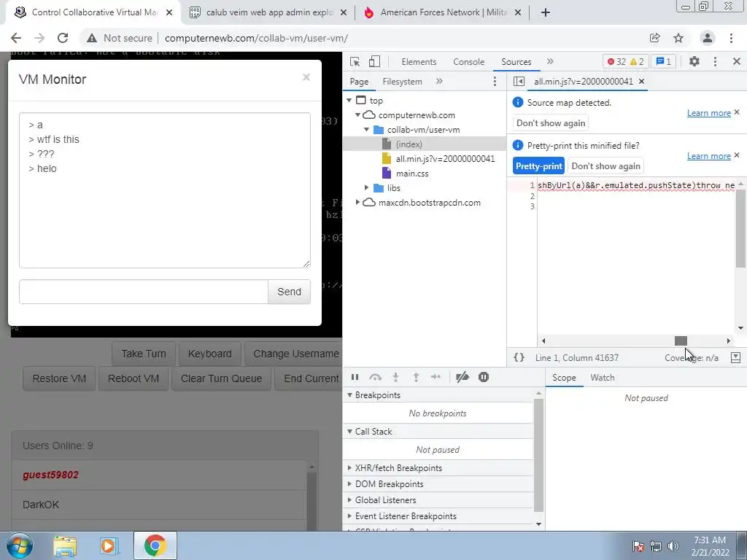Image resolution: width=747 pixels, height=560 pixels.
Task: Focus the VM Monitor command input
Action: pyautogui.click(x=144, y=292)
